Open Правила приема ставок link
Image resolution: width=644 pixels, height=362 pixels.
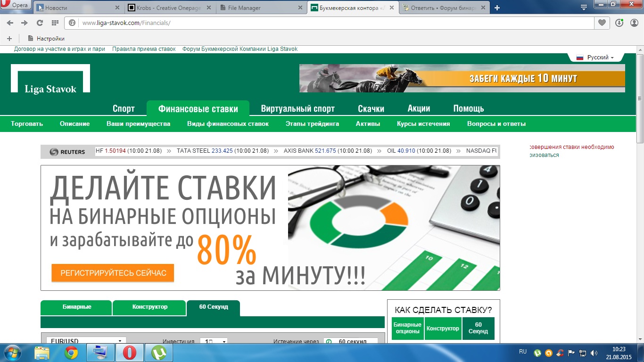coord(144,49)
